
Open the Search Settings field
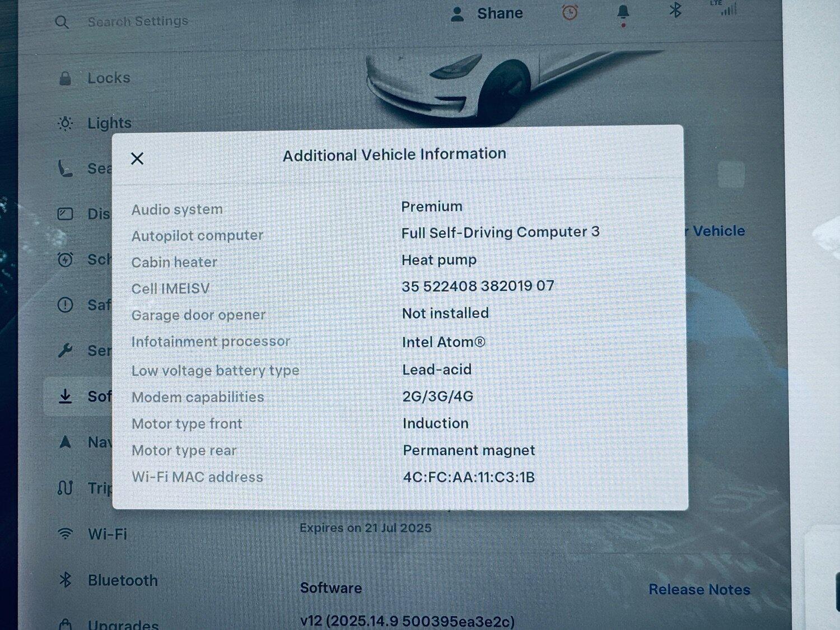pyautogui.click(x=138, y=22)
